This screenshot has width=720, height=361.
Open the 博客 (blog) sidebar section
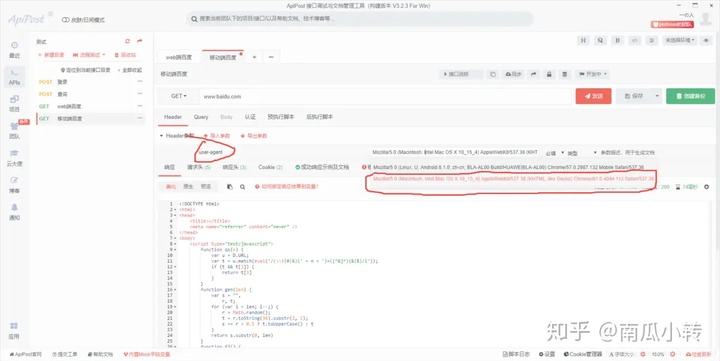point(15,185)
